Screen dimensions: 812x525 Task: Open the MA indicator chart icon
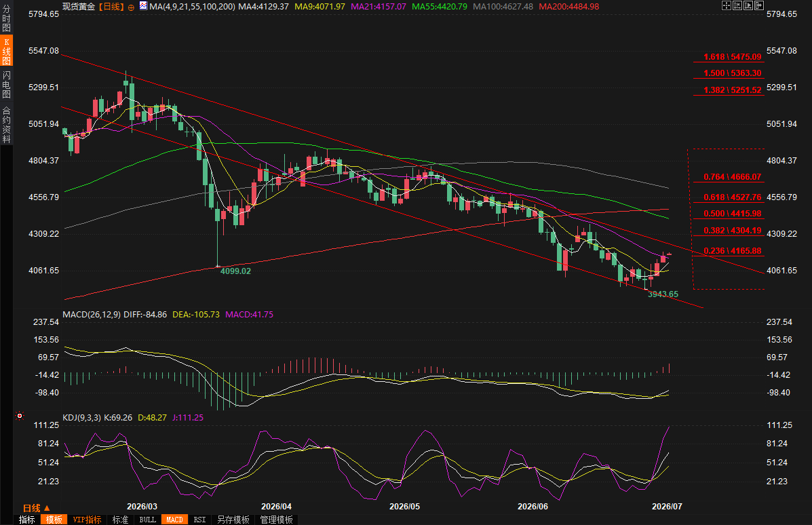143,6
